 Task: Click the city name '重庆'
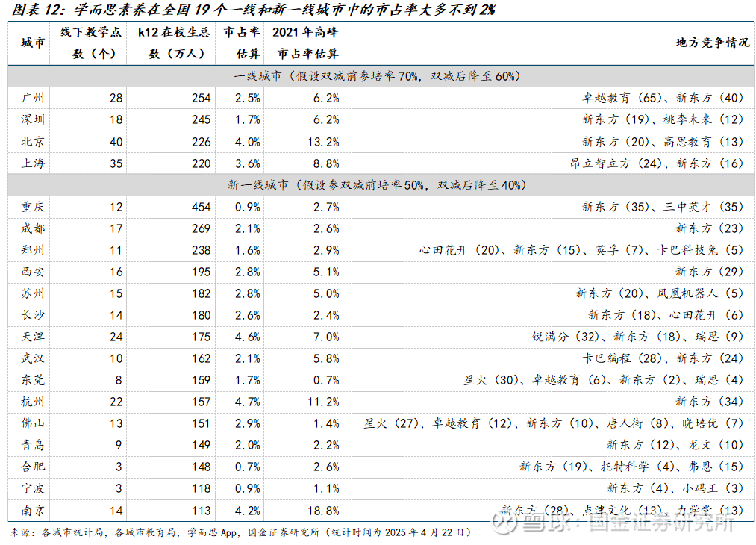pyautogui.click(x=33, y=207)
